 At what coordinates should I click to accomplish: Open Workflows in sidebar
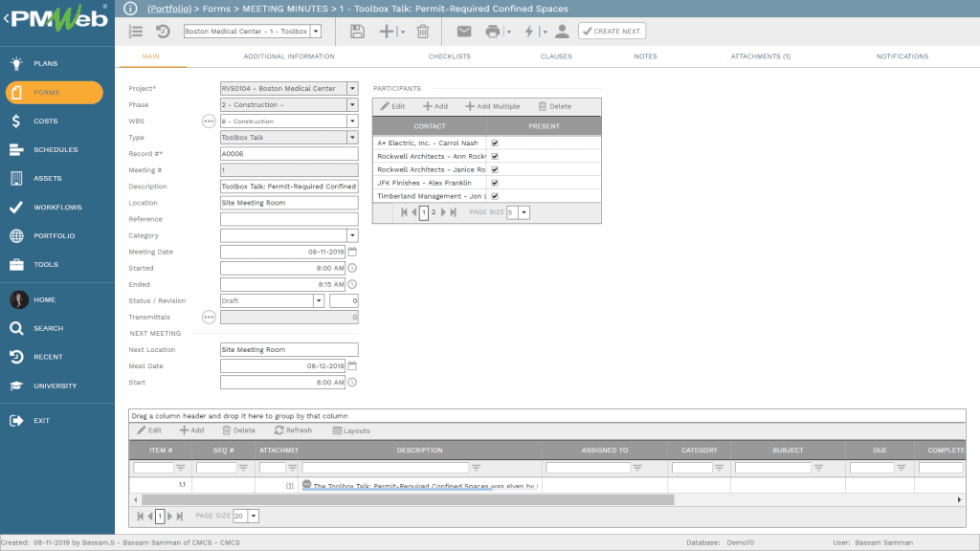pyautogui.click(x=56, y=207)
